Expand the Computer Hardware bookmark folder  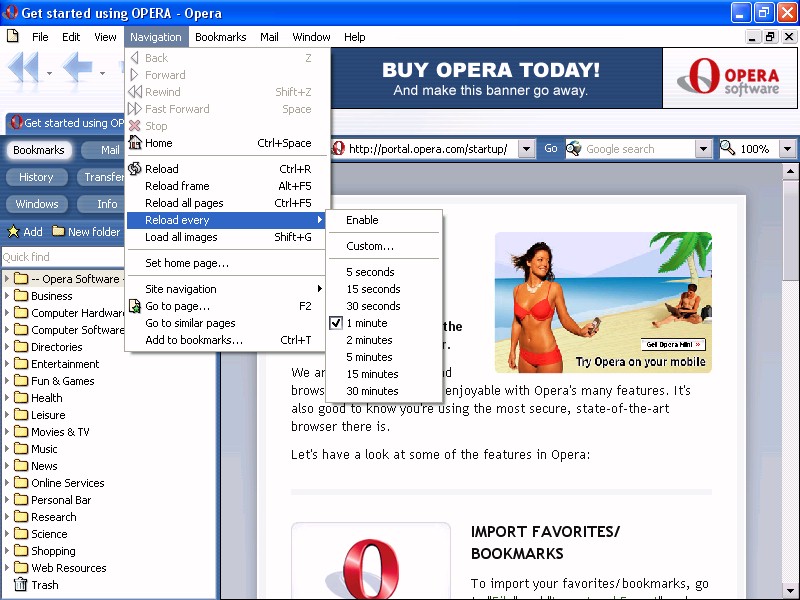point(8,313)
